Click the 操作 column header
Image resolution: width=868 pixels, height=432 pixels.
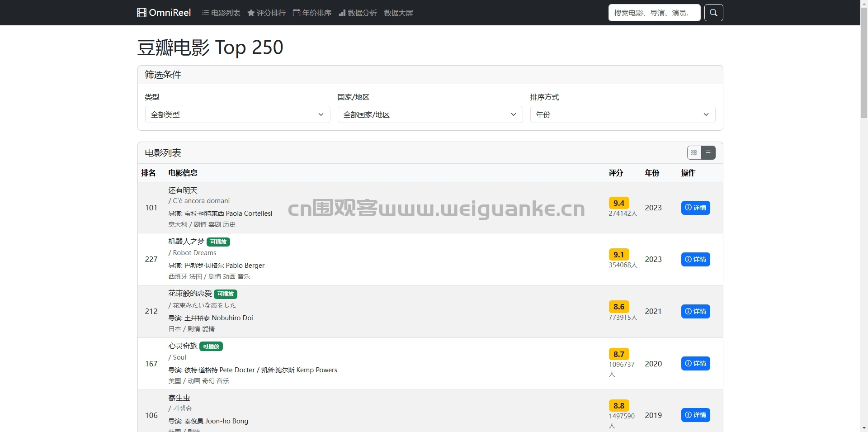[688, 173]
